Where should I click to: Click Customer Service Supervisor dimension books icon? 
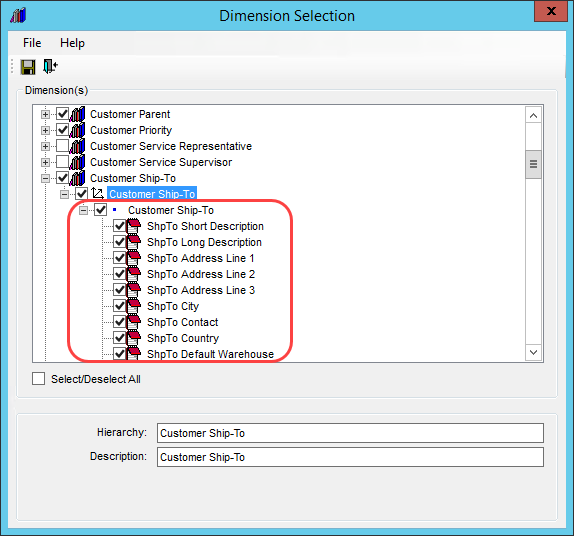click(77, 162)
